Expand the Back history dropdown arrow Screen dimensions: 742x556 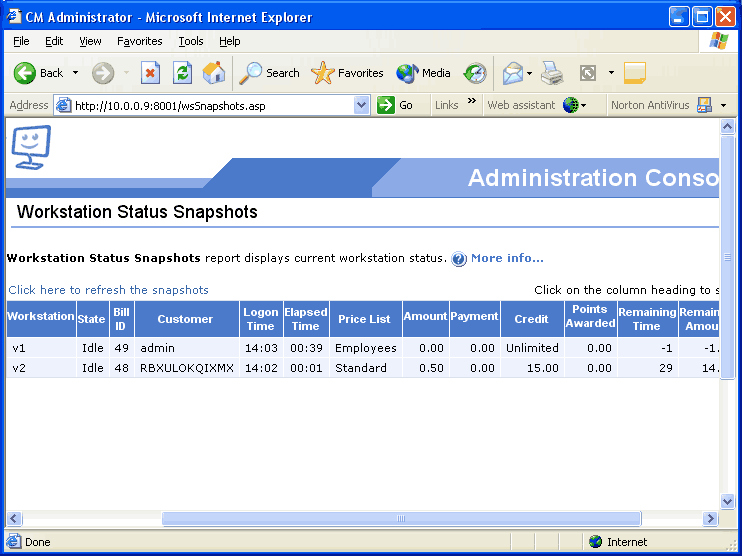75,73
